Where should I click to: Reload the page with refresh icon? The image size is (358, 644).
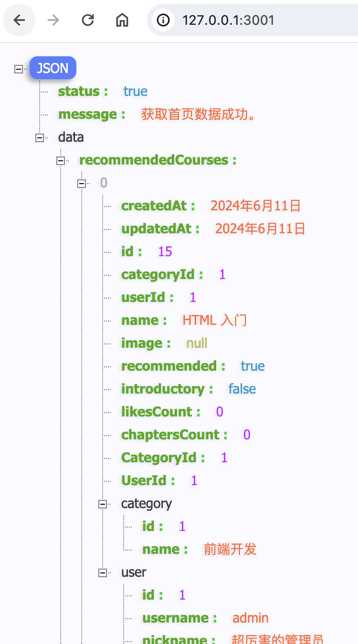(88, 20)
